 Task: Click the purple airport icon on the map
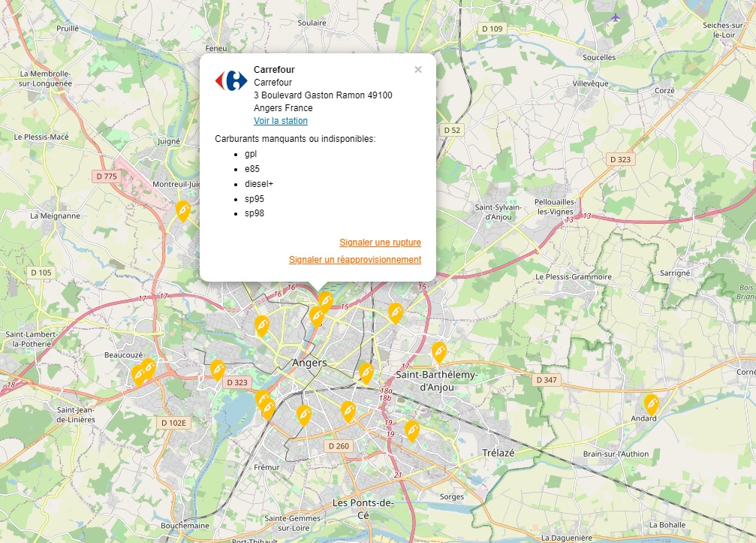coord(616,17)
